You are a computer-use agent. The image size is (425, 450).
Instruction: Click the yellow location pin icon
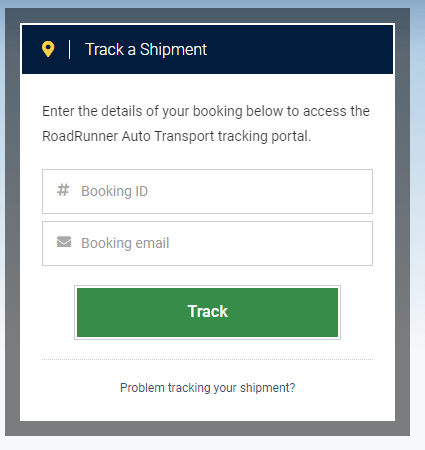[x=48, y=49]
